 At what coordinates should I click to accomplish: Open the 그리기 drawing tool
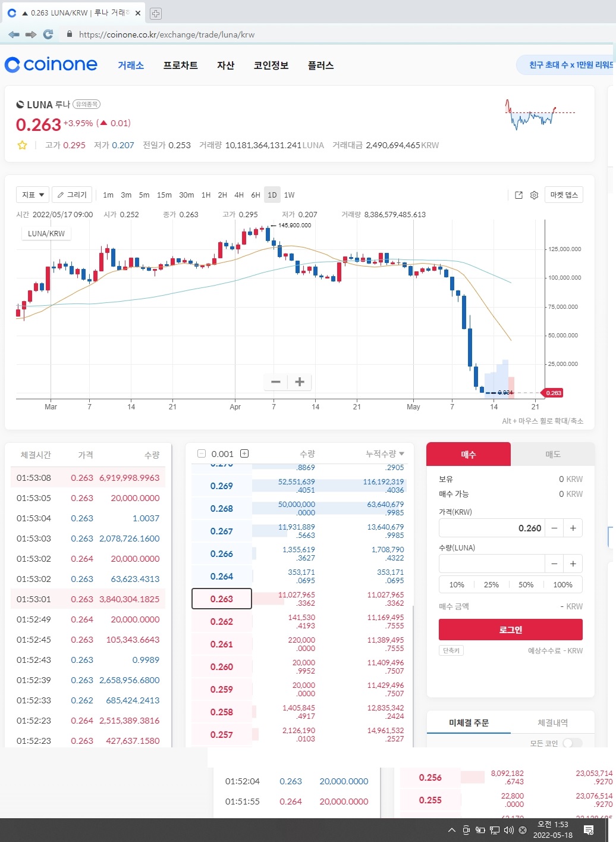(x=72, y=195)
